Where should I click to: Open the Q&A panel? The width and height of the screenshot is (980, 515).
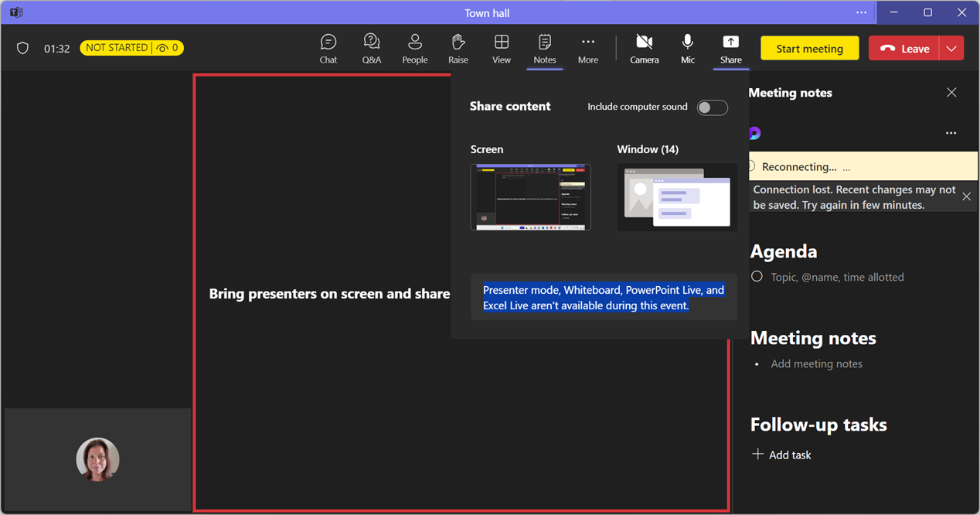click(x=372, y=49)
